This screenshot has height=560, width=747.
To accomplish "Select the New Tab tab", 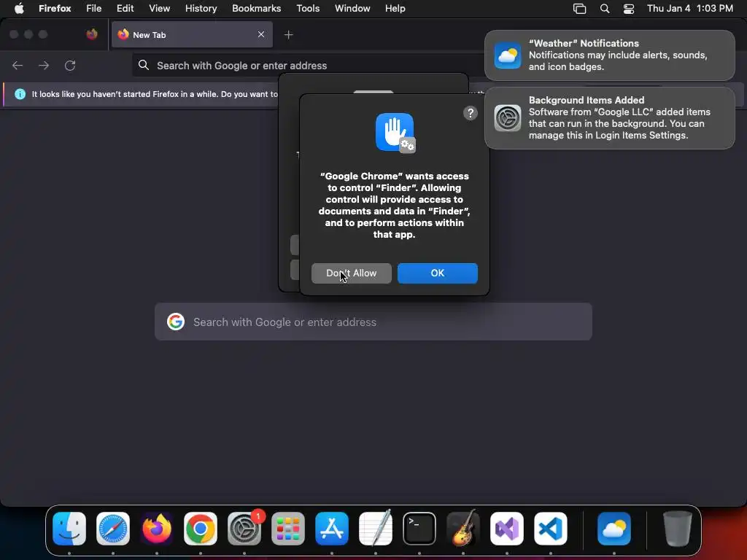I will click(x=192, y=34).
